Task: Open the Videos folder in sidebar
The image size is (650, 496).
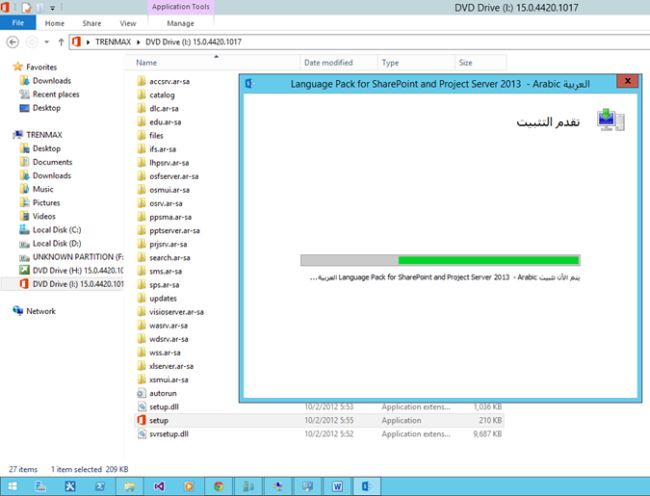Action: tap(44, 216)
